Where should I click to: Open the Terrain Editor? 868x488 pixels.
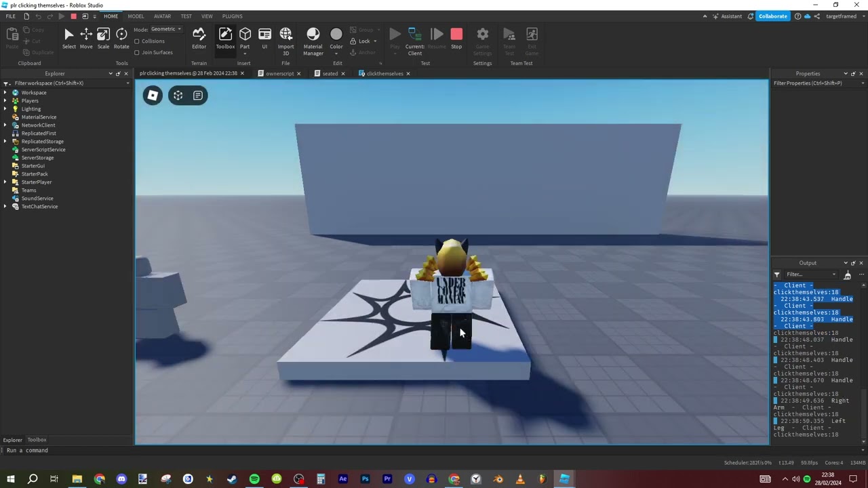199,39
